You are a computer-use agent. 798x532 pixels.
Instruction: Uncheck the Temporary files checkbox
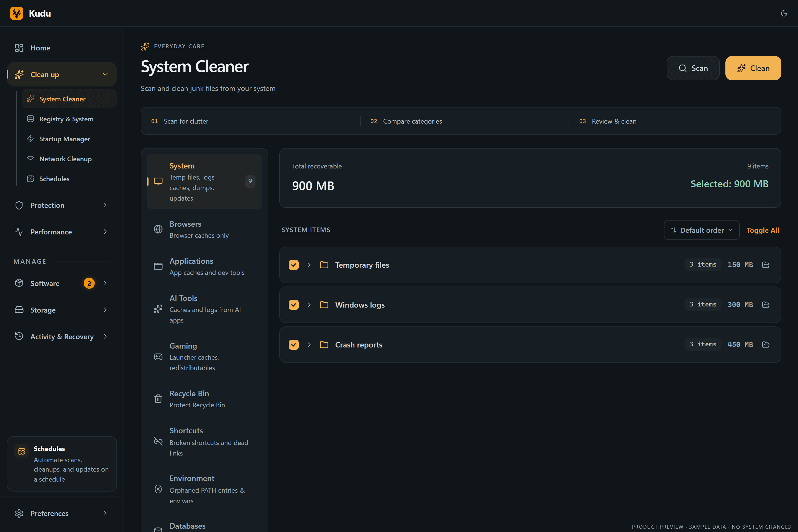pos(293,265)
